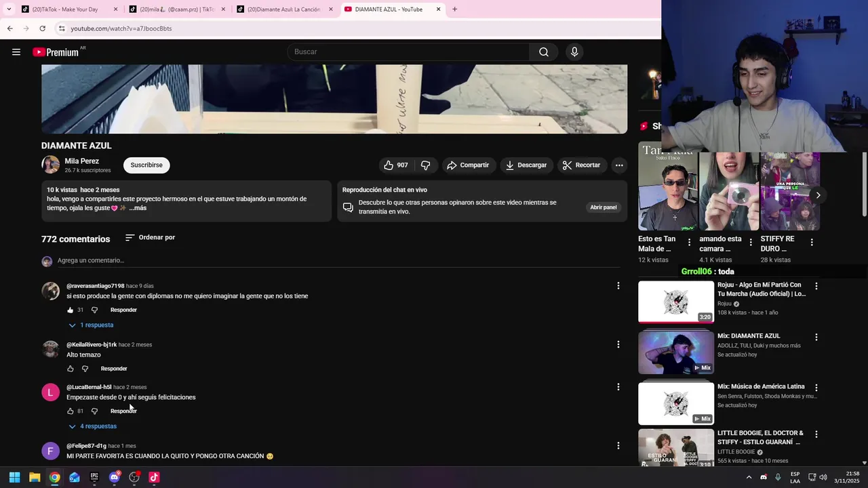
Task: Open options menu for KeilaRivero's comment
Action: [x=618, y=344]
